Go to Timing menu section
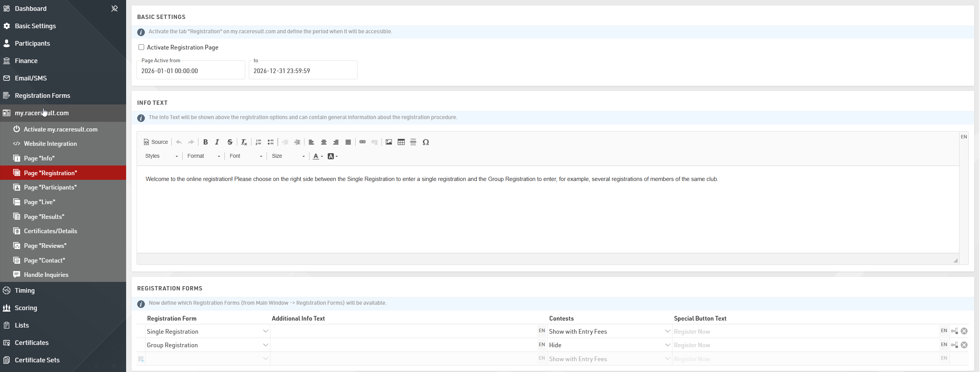 25,290
